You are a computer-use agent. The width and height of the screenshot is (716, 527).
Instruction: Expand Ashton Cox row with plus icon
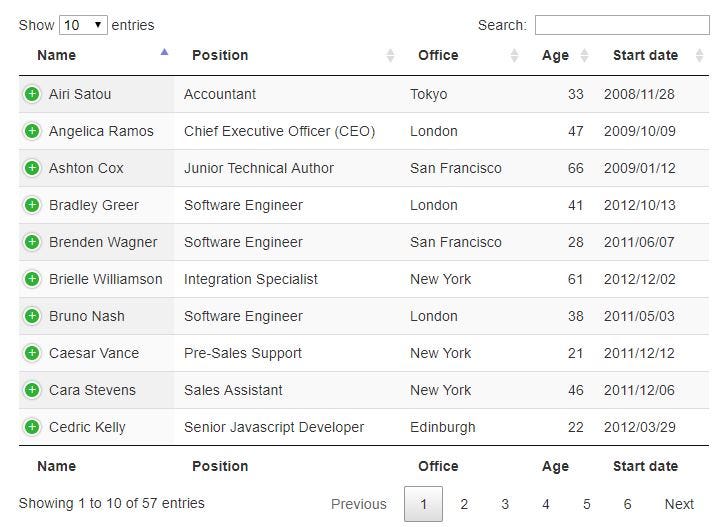pos(32,168)
